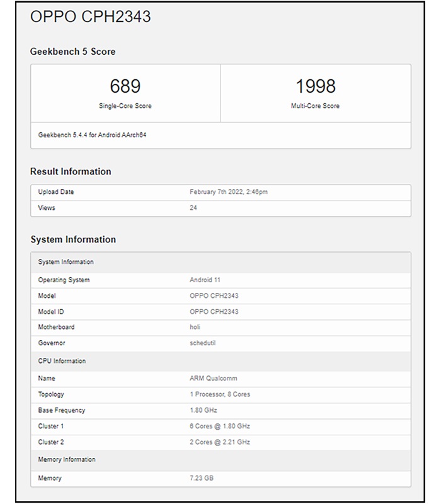Click the Views row label
This screenshot has height=504, width=441.
click(x=47, y=208)
